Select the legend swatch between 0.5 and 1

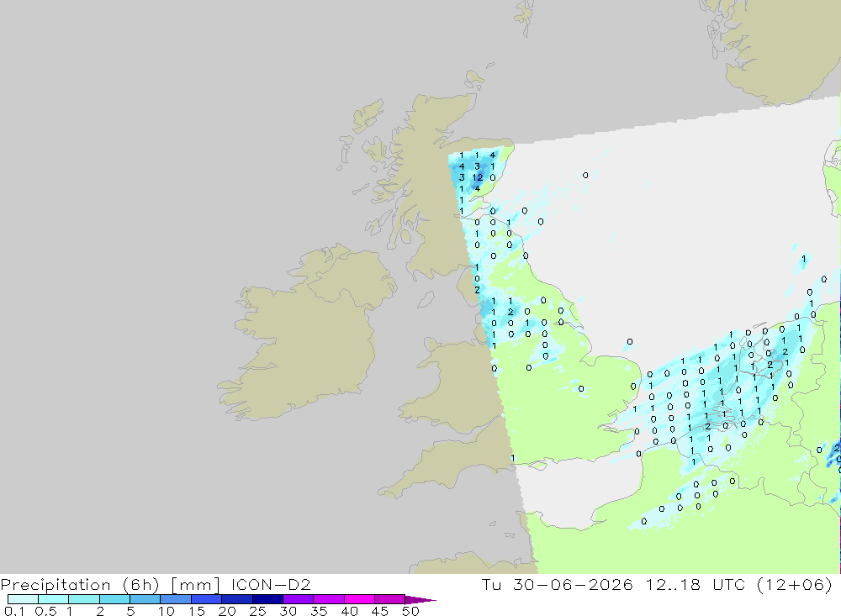54,599
